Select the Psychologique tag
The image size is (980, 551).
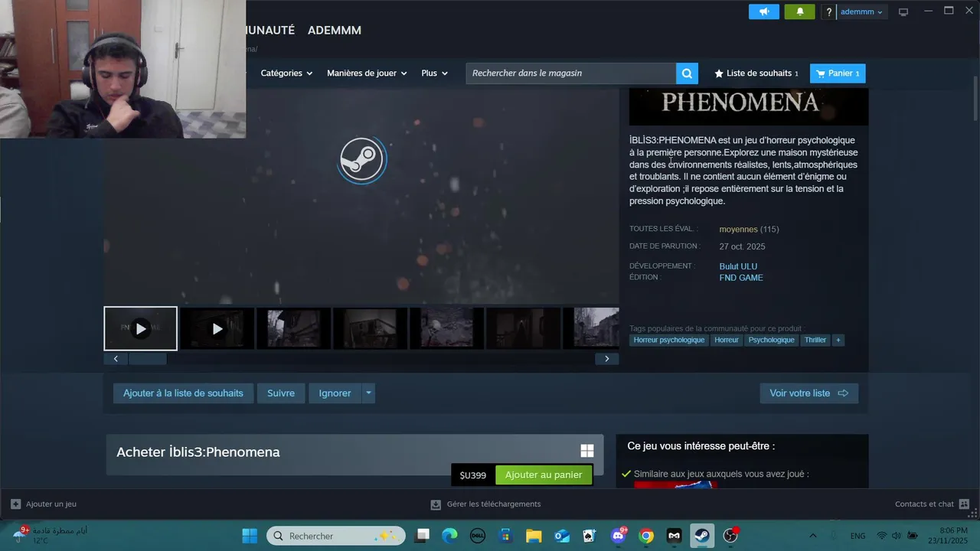point(771,340)
